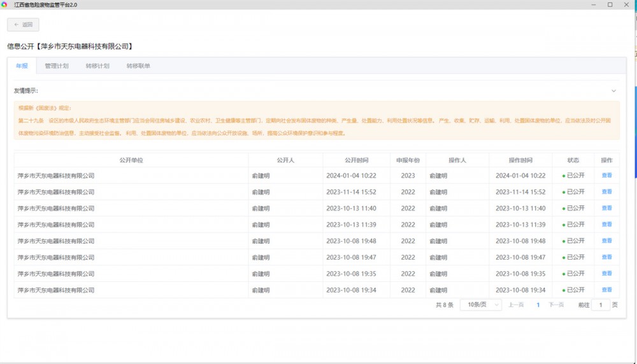Screen dimensions: 637x364
Task: Click 查看 for the 2023-11-14 15:52 record
Action: [606, 192]
